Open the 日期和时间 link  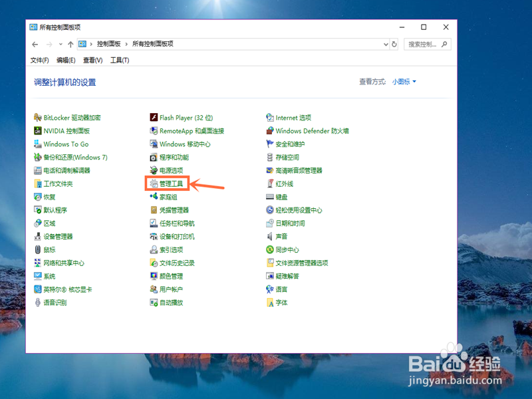[290, 223]
